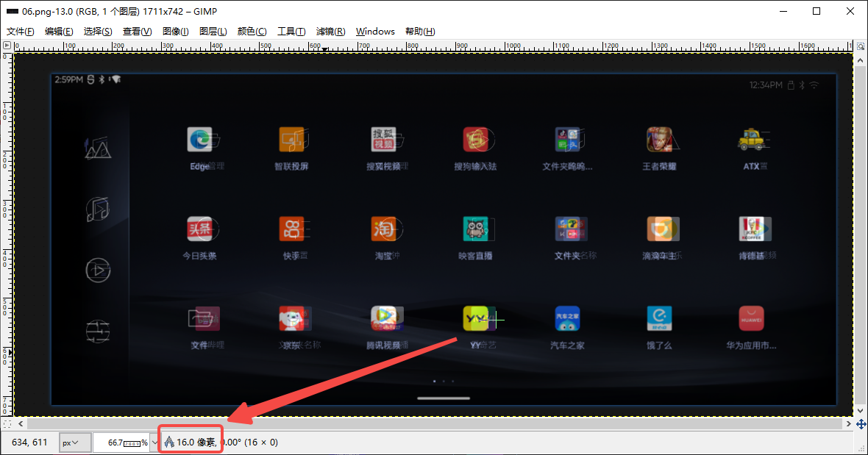The width and height of the screenshot is (868, 455).
Task: Click the 智联投屏 app icon
Action: (x=292, y=140)
